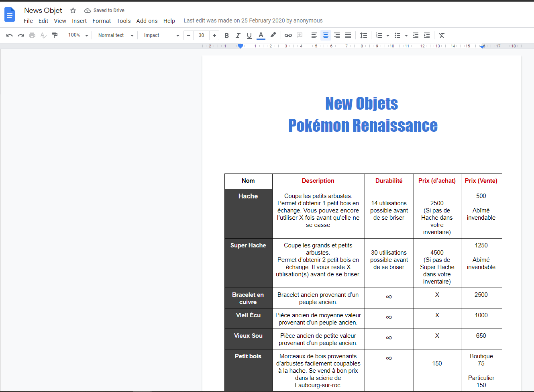Redo the last action
Screen dimensions: 534x392
click(x=21, y=35)
